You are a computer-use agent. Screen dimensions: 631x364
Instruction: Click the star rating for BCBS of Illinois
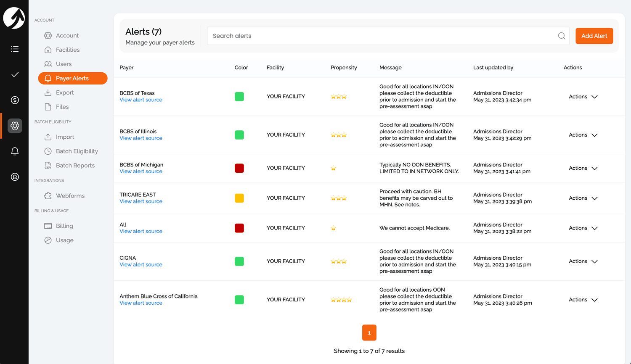(x=339, y=135)
